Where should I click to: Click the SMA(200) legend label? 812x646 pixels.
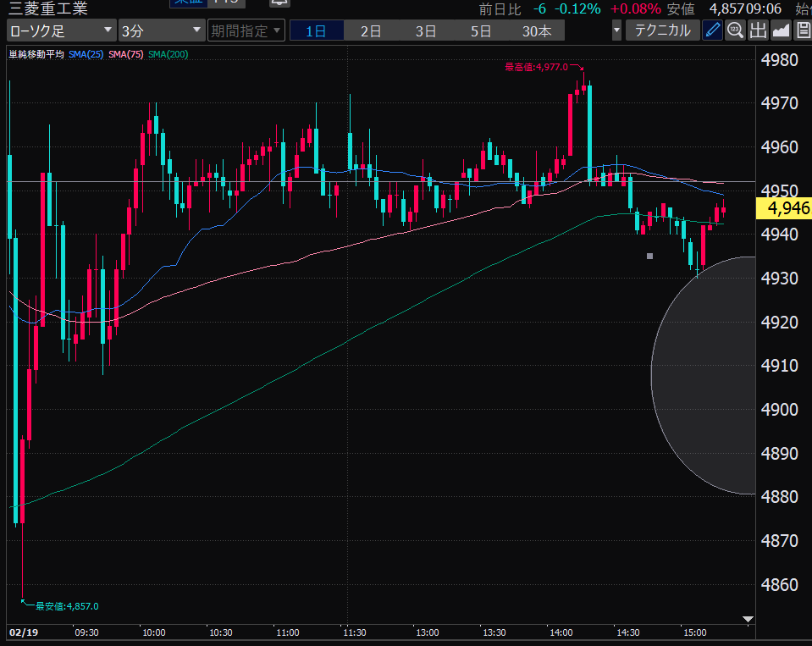168,55
